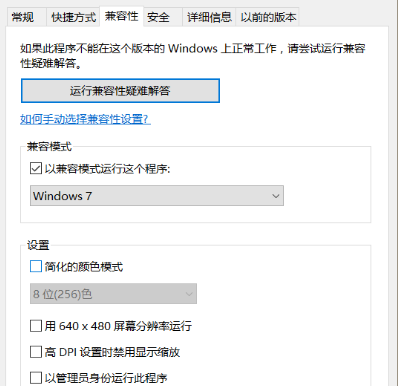Switch to the 常规 tab

23,17
